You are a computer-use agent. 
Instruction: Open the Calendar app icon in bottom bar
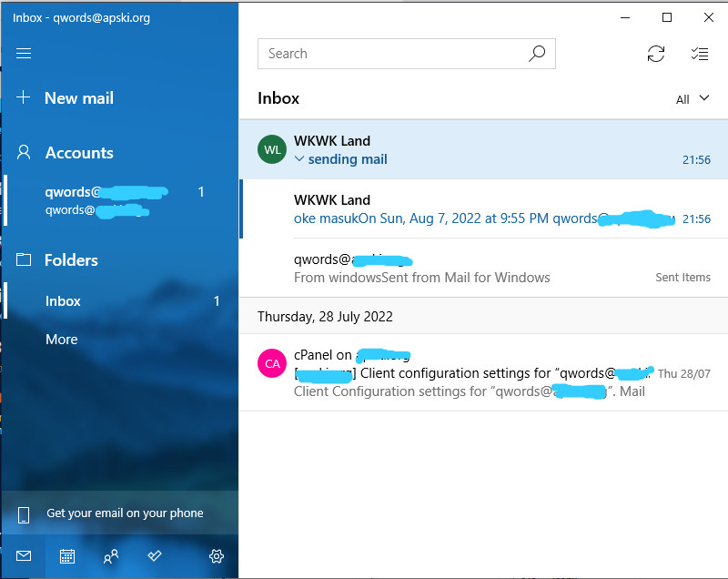[66, 556]
